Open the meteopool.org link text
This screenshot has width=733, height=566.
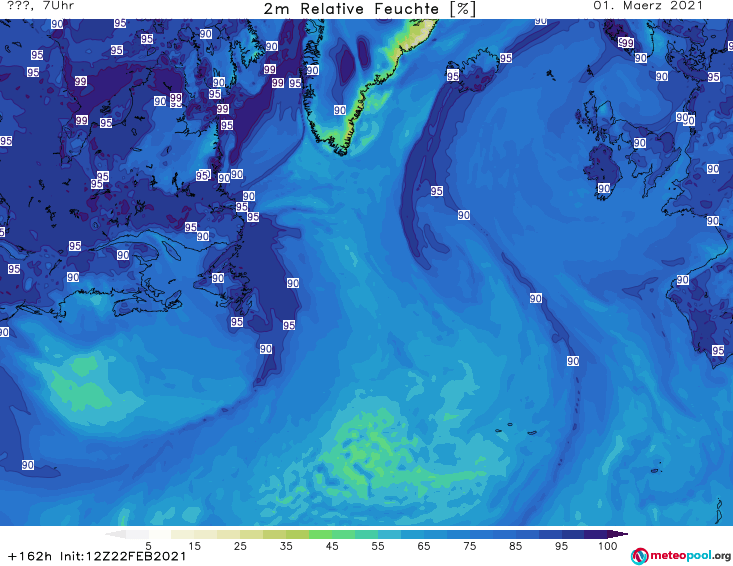click(x=690, y=556)
